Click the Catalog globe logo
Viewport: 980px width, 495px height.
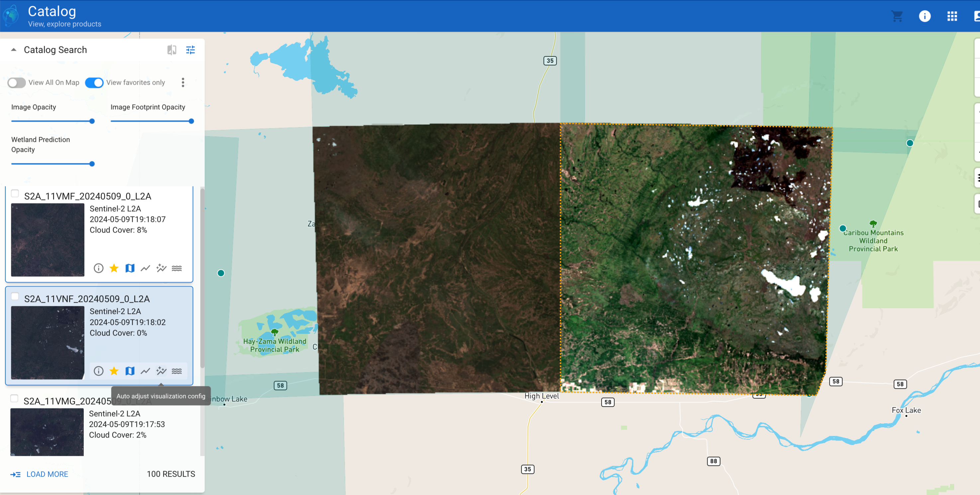(x=11, y=15)
